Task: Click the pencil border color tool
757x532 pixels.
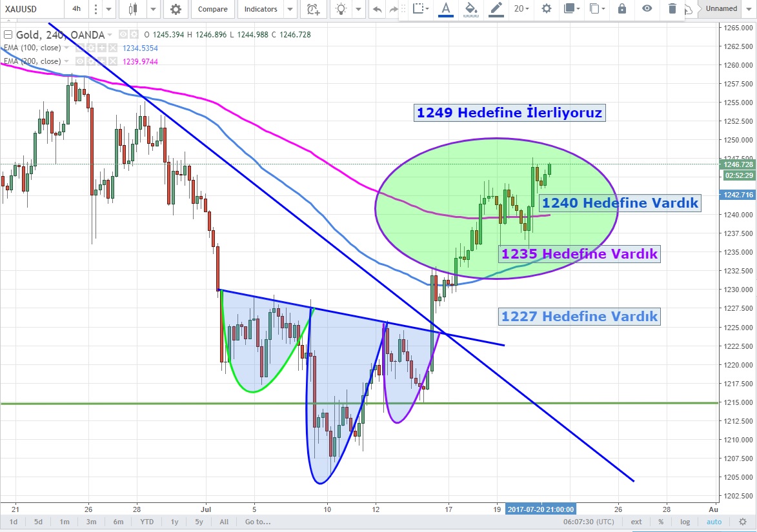Action: point(496,8)
